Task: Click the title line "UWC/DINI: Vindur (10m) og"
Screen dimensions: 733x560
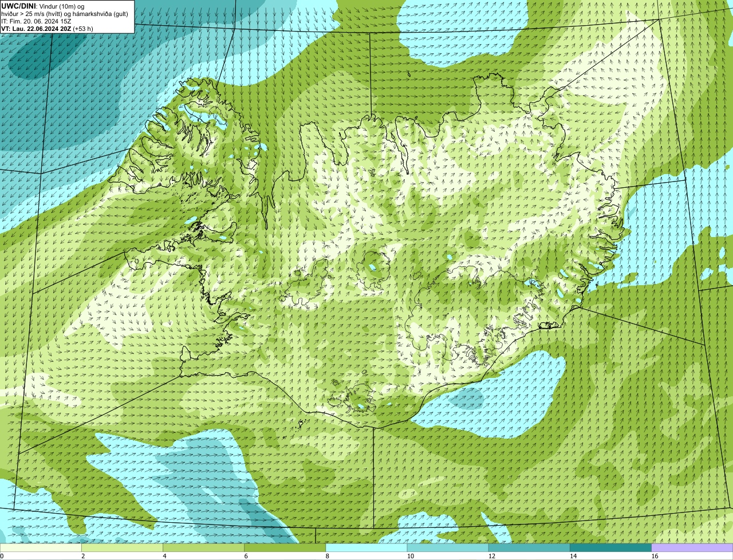Action: tap(43, 6)
